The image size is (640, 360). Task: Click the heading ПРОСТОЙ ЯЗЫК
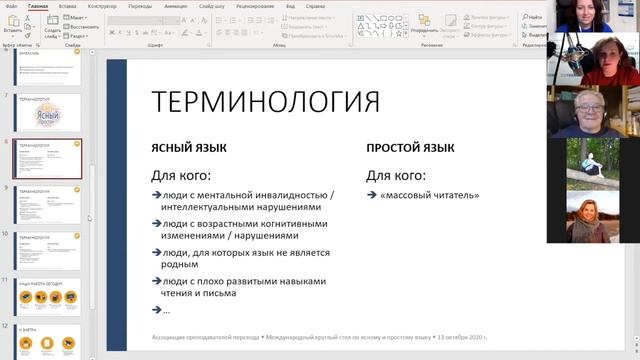click(x=410, y=148)
